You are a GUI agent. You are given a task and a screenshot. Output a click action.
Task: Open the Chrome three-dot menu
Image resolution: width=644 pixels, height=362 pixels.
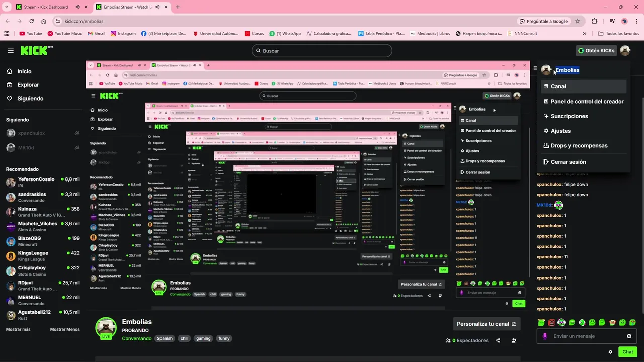click(636, 21)
